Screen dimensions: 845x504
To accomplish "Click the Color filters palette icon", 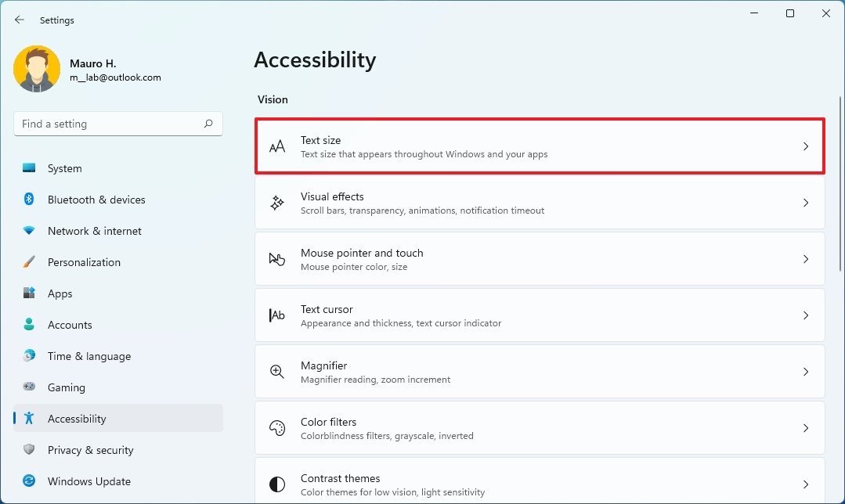I will [x=277, y=428].
